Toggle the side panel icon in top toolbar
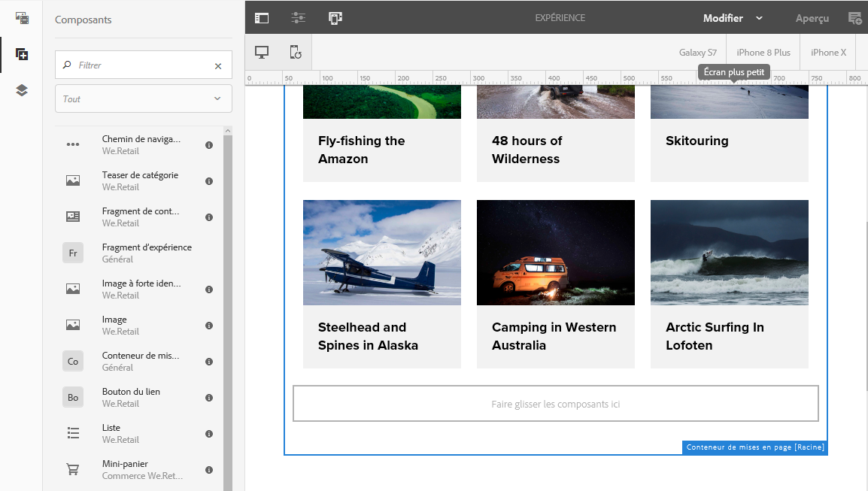The width and height of the screenshot is (868, 491). pos(262,18)
